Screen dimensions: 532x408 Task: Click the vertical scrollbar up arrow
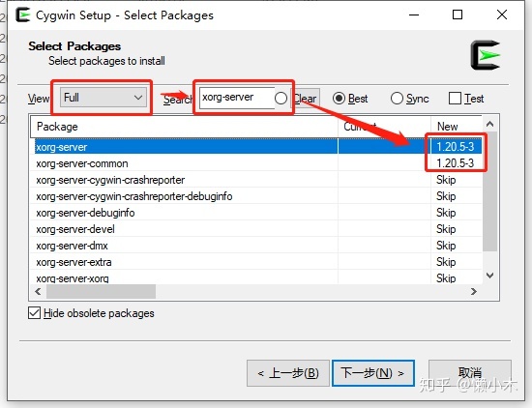[490, 124]
